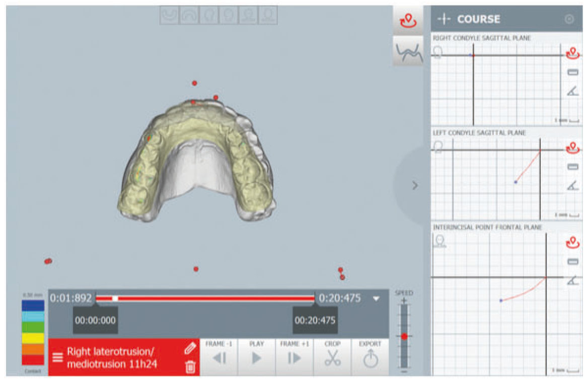Toggle Right Condyle location marker icon
The image size is (588, 386).
[572, 53]
